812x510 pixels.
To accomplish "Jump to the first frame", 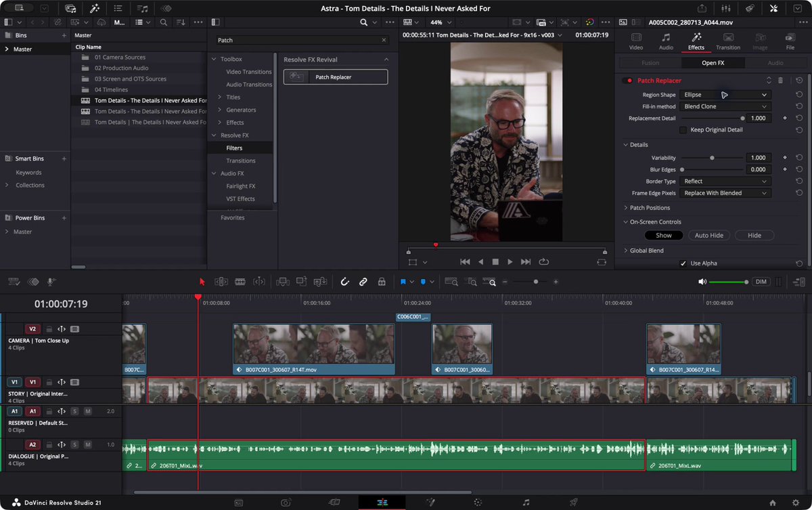I will point(465,261).
